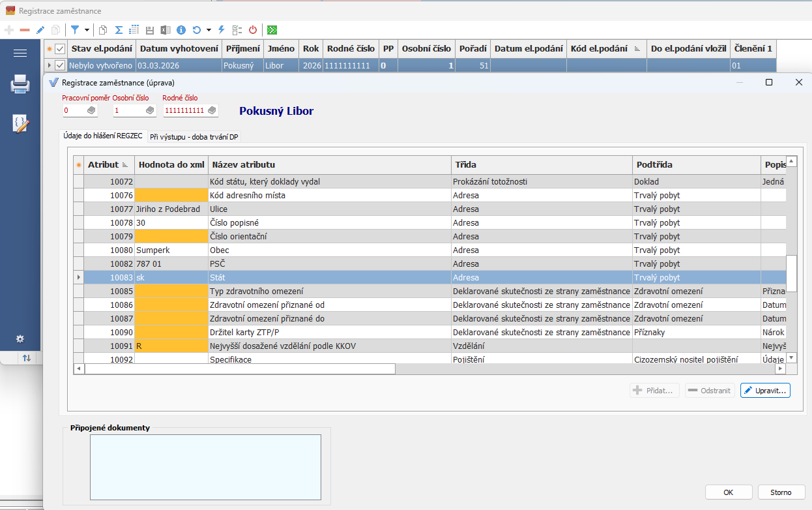Image resolution: width=812 pixels, height=510 pixels.
Task: Click the Upravit... button
Action: point(765,390)
